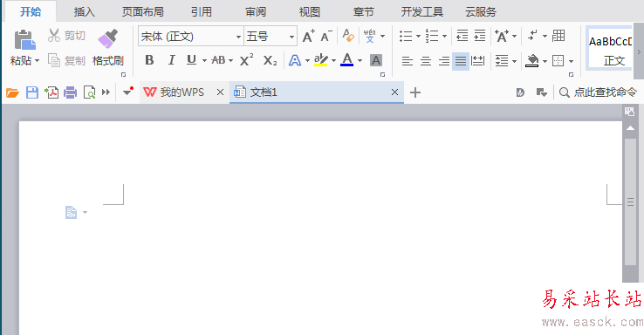Click the distributed alignment icon
The image size is (644, 335).
click(477, 61)
